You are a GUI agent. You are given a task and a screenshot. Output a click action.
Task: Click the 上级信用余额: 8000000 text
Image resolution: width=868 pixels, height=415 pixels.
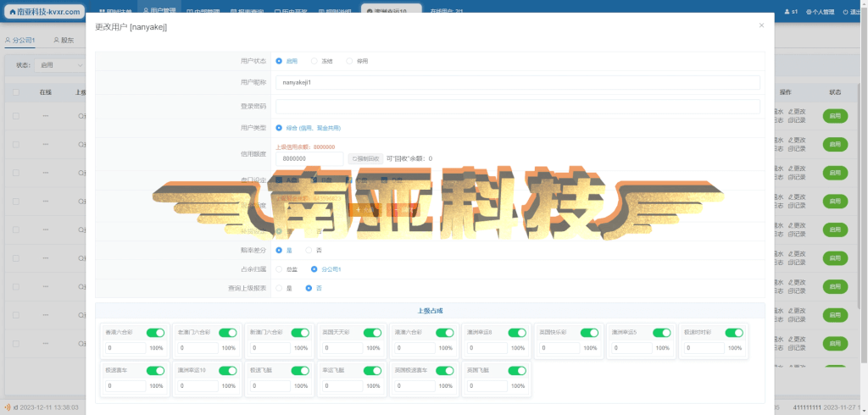pyautogui.click(x=305, y=147)
